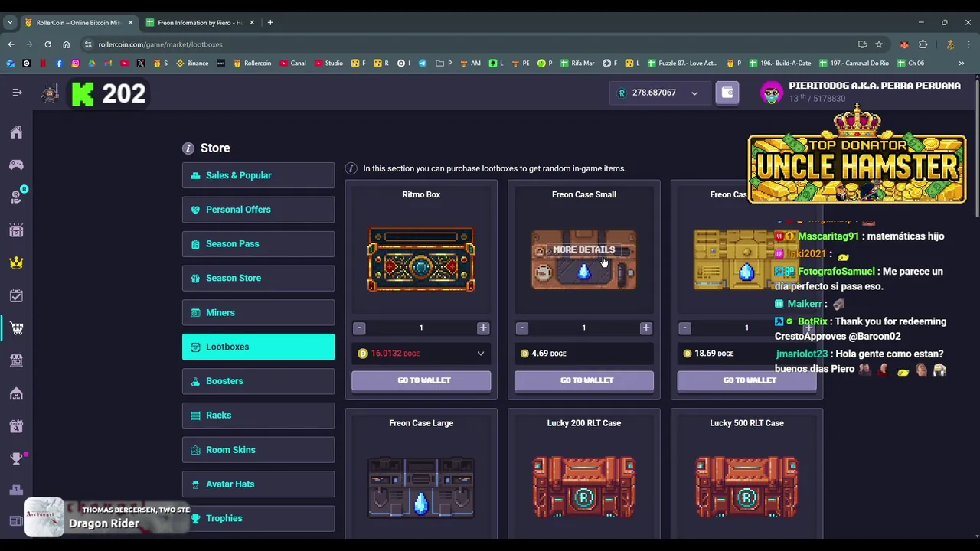Screen dimensions: 980x551
Task: Click the Telegram bookmark icon
Action: [x=423, y=64]
